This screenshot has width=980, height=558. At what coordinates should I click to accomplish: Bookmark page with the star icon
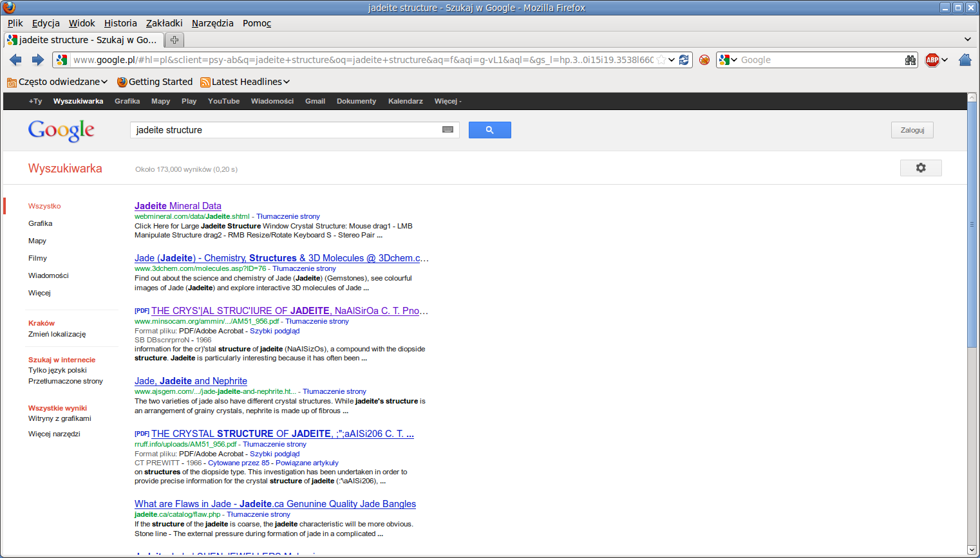tap(661, 60)
